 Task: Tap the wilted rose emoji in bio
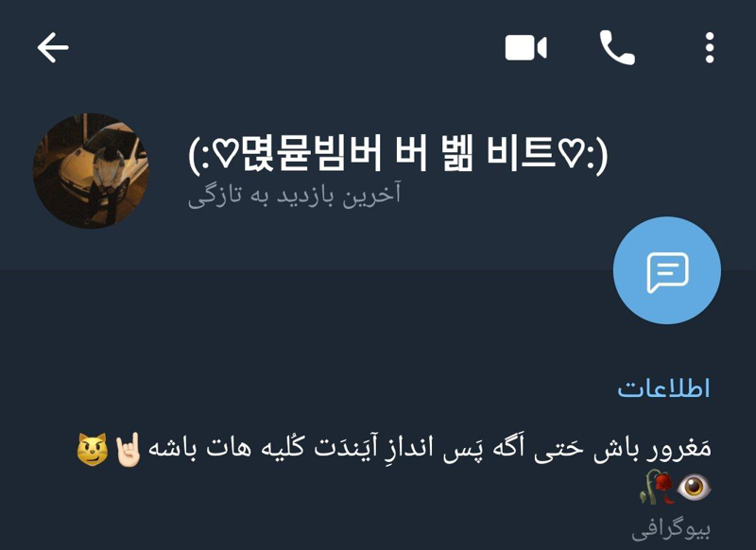(x=657, y=487)
